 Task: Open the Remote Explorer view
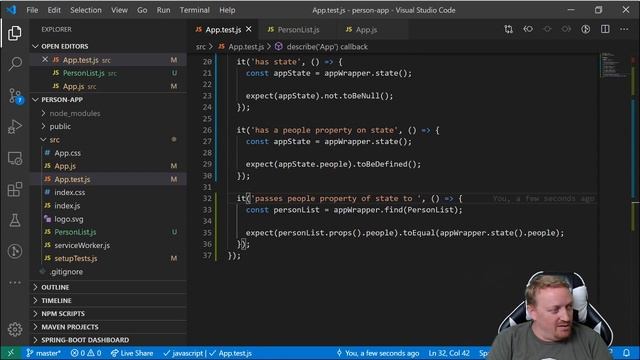(x=15, y=158)
